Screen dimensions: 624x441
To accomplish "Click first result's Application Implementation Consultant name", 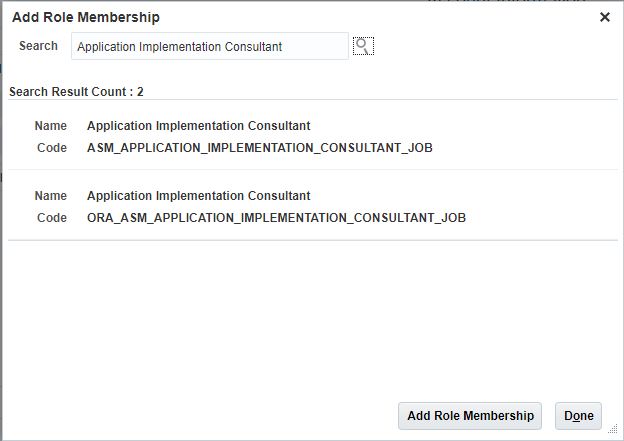I will point(198,126).
